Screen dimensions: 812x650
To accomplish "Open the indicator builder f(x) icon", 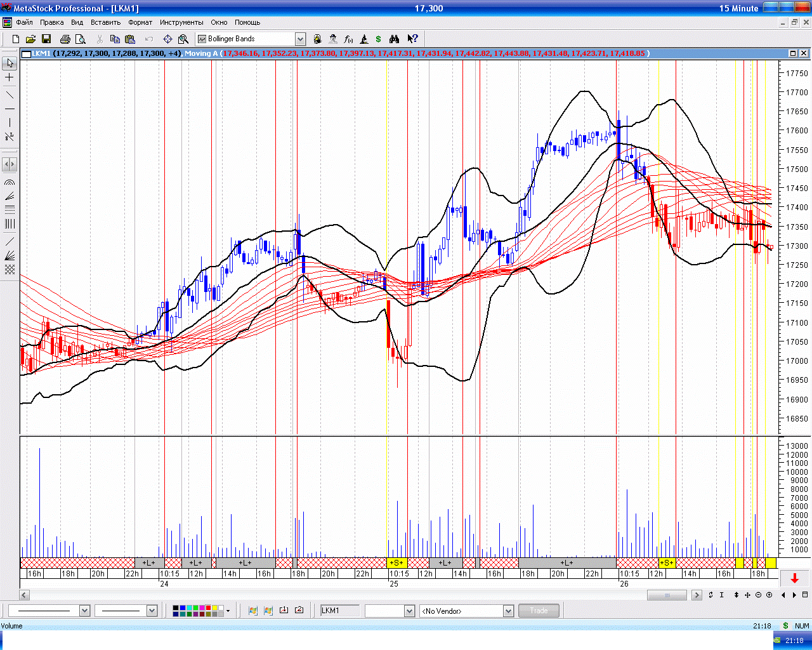I will [348, 39].
